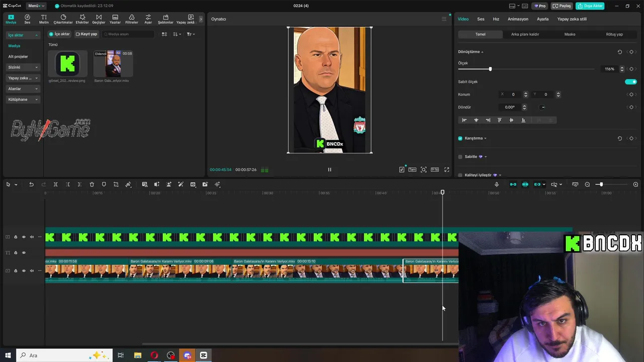The height and width of the screenshot is (362, 644).
Task: Open the Metin text panel
Action: (x=44, y=19)
